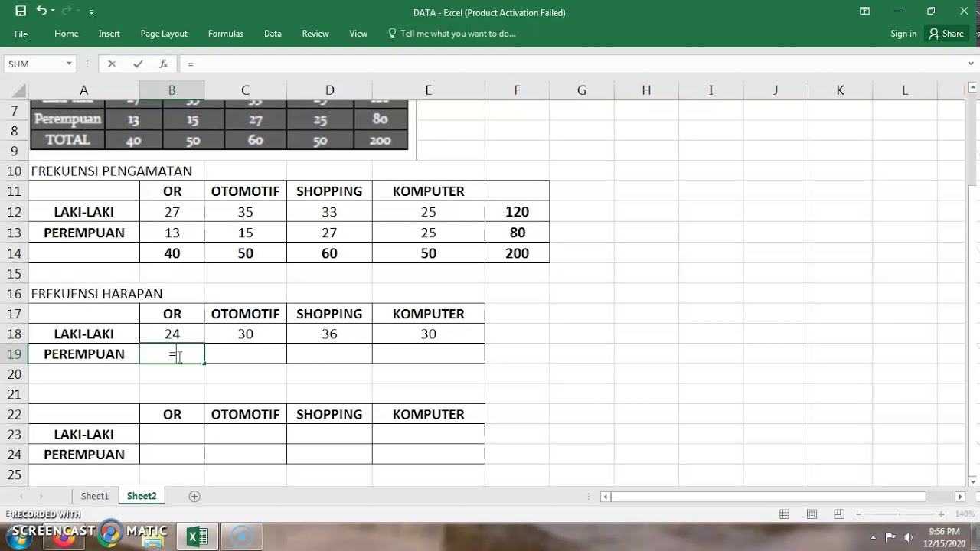
Task: Cancel the formula entry with the X icon
Action: pos(112,64)
